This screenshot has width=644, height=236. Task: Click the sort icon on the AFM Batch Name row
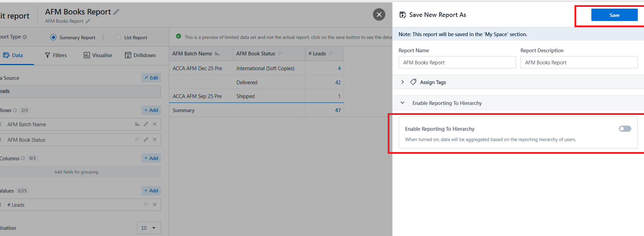(x=137, y=124)
